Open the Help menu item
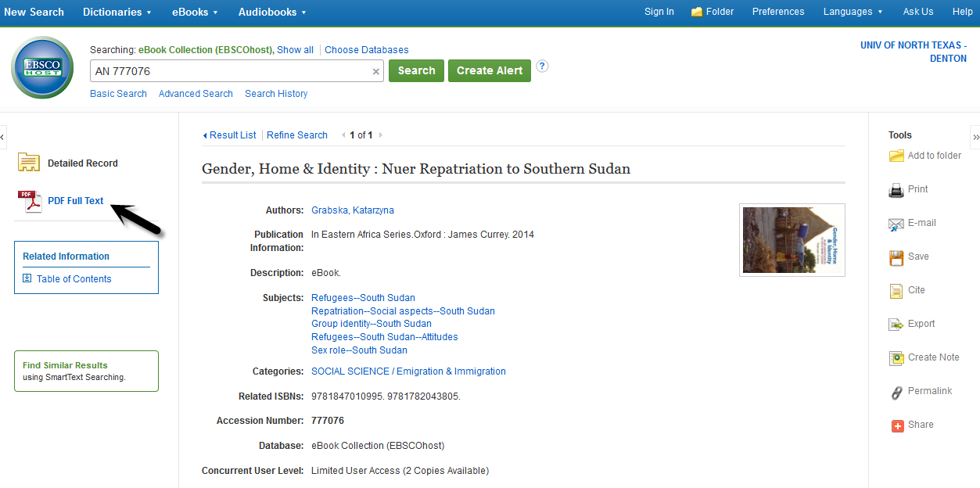 coord(963,12)
